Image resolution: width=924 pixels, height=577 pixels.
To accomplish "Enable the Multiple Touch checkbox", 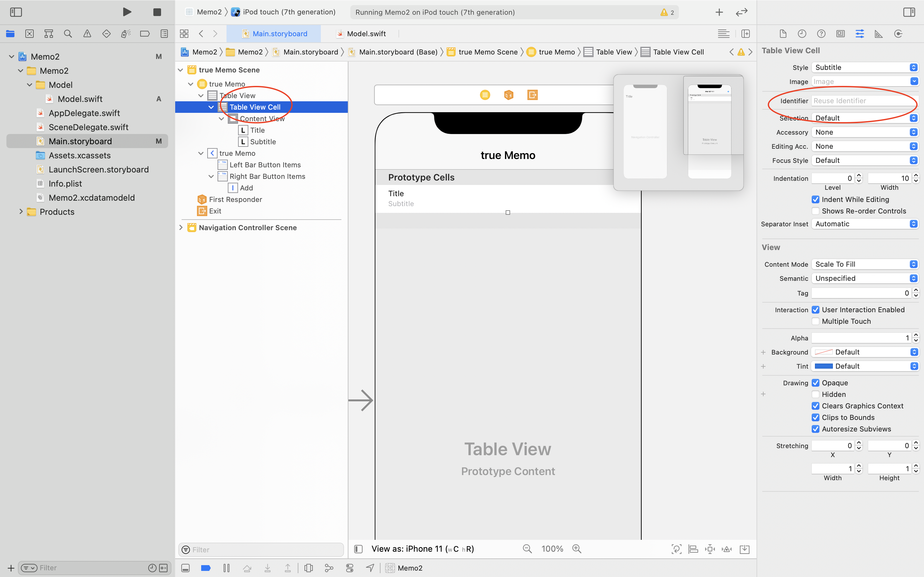I will point(816,321).
